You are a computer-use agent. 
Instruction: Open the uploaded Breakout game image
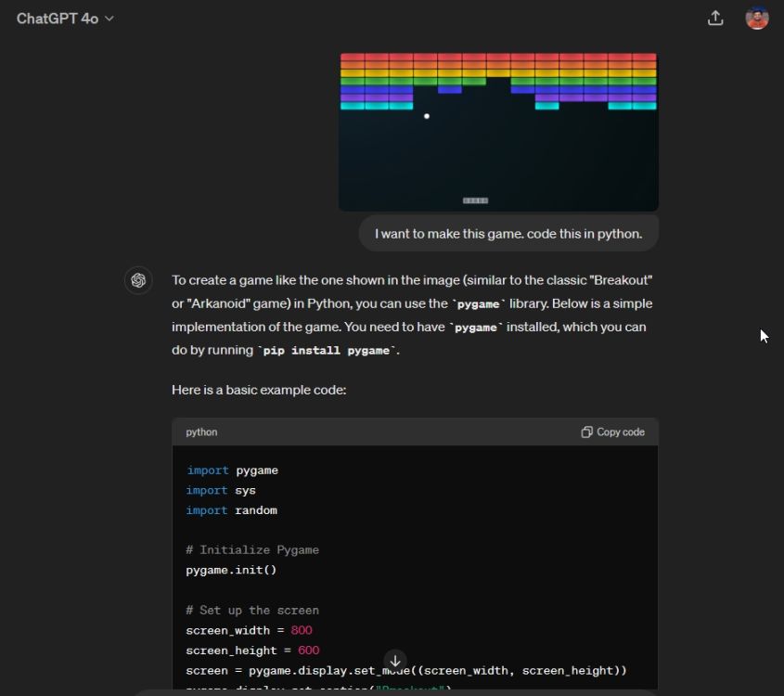[498, 131]
